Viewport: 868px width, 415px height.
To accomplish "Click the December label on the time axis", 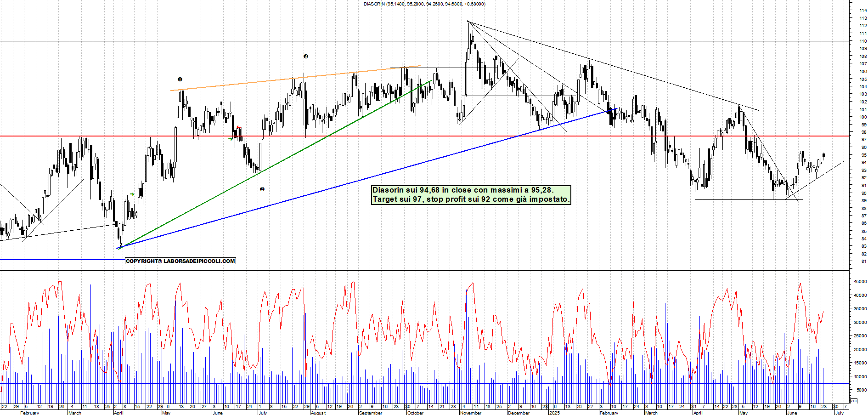I will click(x=519, y=413).
